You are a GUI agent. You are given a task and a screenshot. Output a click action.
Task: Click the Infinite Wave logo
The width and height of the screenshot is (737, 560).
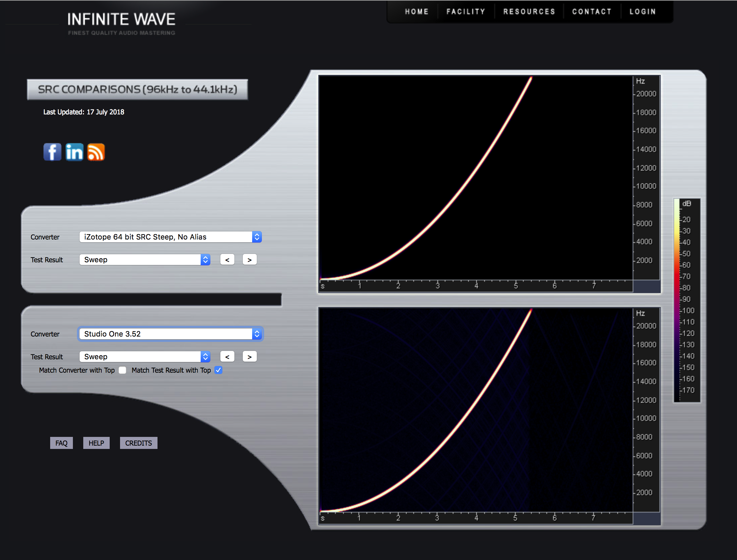tap(121, 19)
